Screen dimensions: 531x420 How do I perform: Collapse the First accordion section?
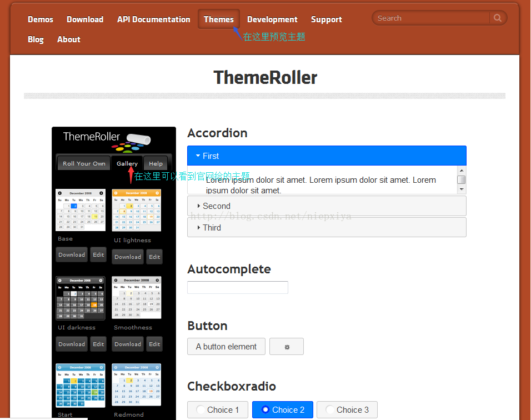(x=327, y=156)
